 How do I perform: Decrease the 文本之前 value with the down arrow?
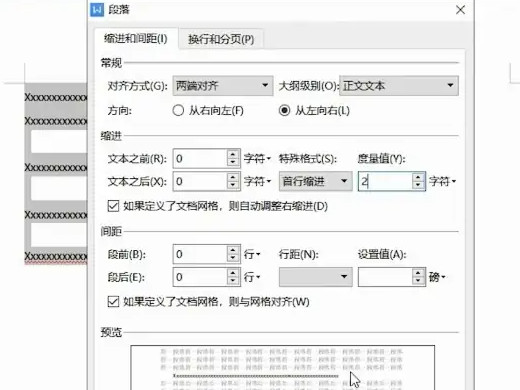pyautogui.click(x=233, y=163)
